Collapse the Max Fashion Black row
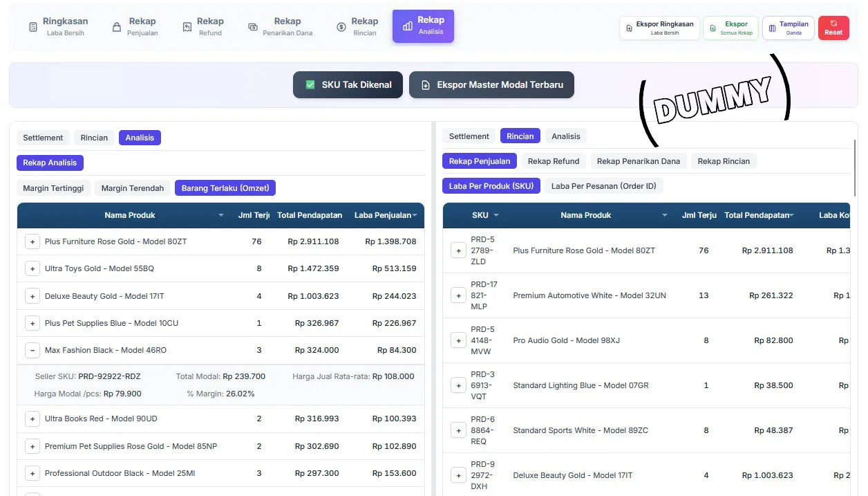The image size is (868, 496). (x=32, y=350)
